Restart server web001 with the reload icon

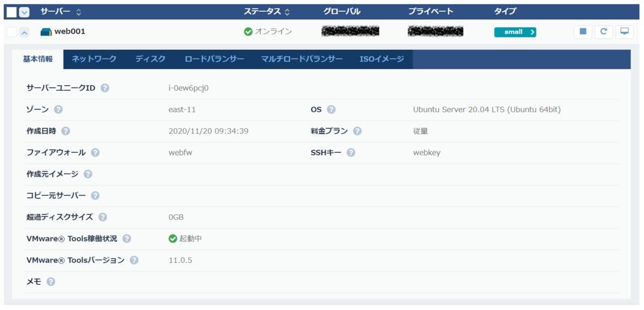[603, 32]
